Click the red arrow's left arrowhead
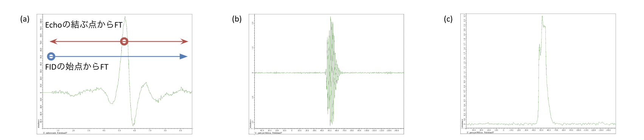Viewport: 644px width, 140px height. pos(53,42)
